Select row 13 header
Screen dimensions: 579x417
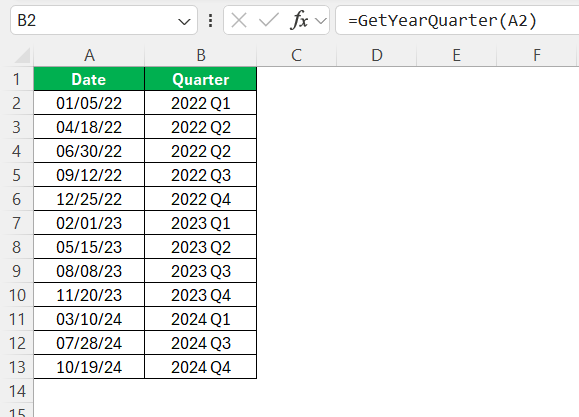point(17,367)
